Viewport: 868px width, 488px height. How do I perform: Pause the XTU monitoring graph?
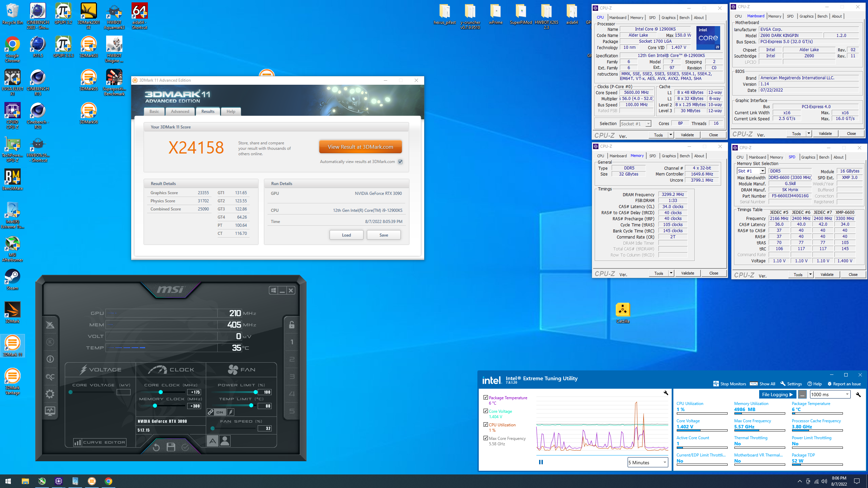541,462
